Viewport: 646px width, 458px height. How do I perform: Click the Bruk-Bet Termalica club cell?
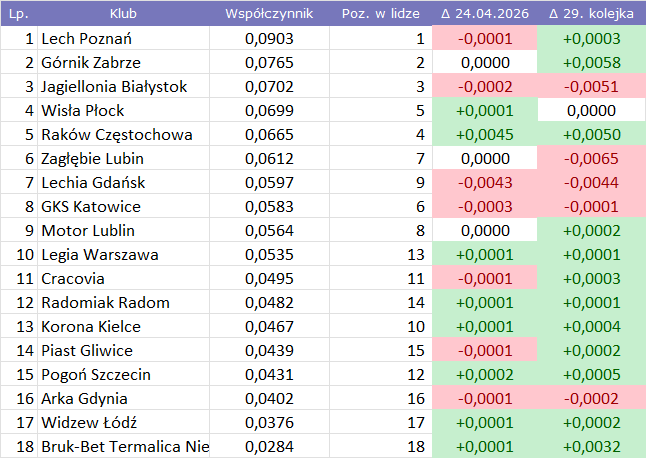point(124,446)
